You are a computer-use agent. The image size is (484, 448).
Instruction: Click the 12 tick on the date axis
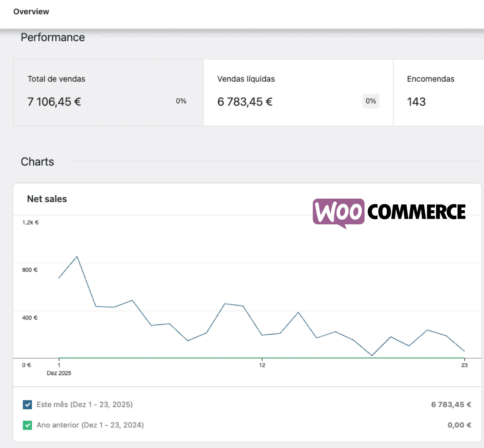262,365
